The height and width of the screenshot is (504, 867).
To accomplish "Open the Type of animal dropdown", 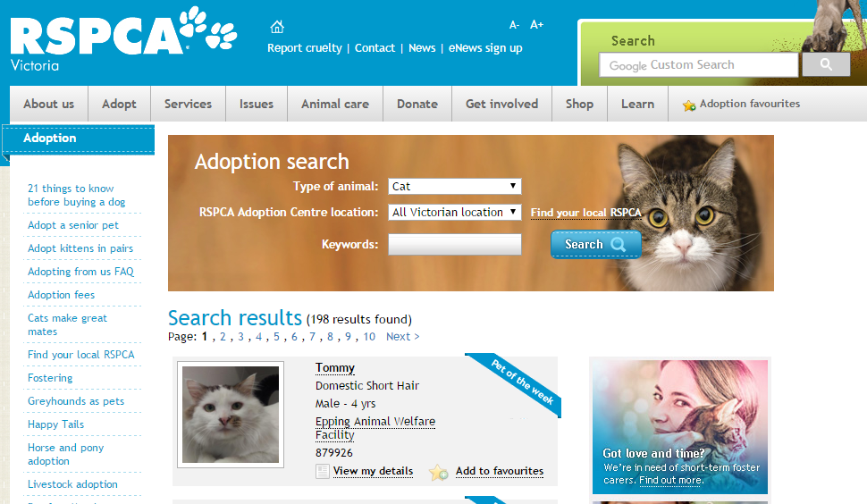I will pos(455,186).
